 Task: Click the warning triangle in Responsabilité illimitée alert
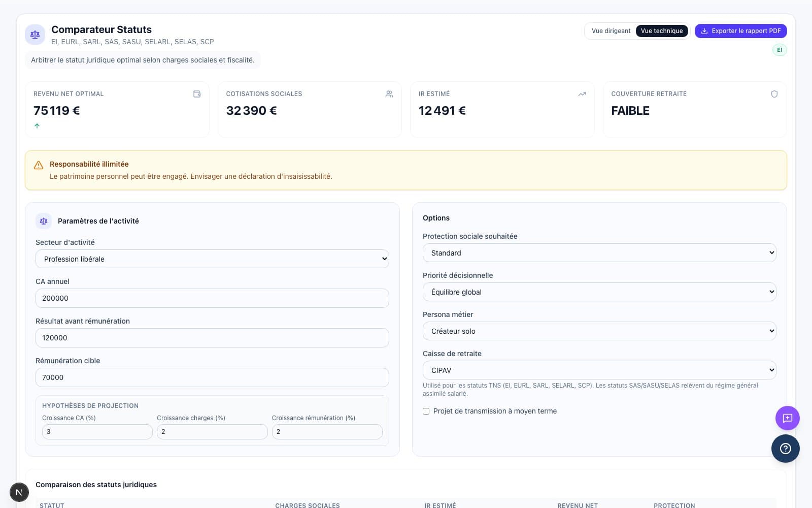tap(39, 165)
